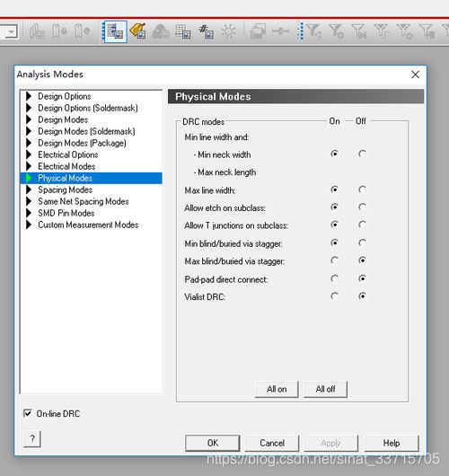This screenshot has width=449, height=476.
Task: Set Min neck width to On
Action: point(334,154)
